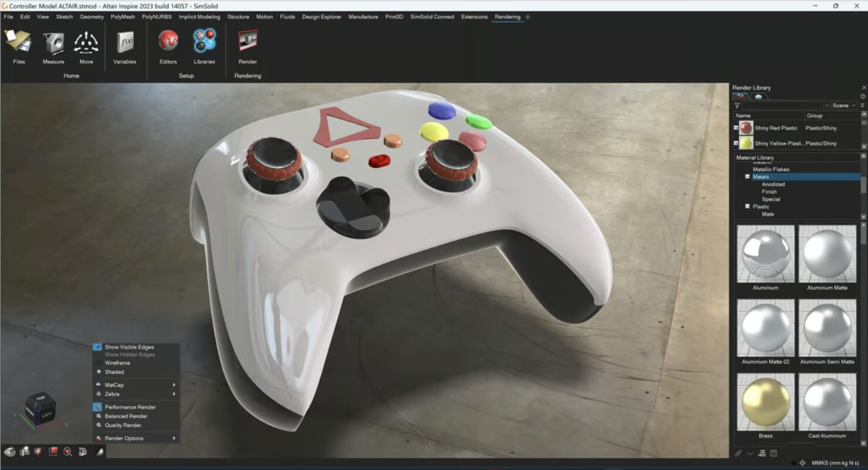Viewport: 868px width, 470px height.
Task: Switch to the Implicit Modeling tab
Action: (x=200, y=17)
